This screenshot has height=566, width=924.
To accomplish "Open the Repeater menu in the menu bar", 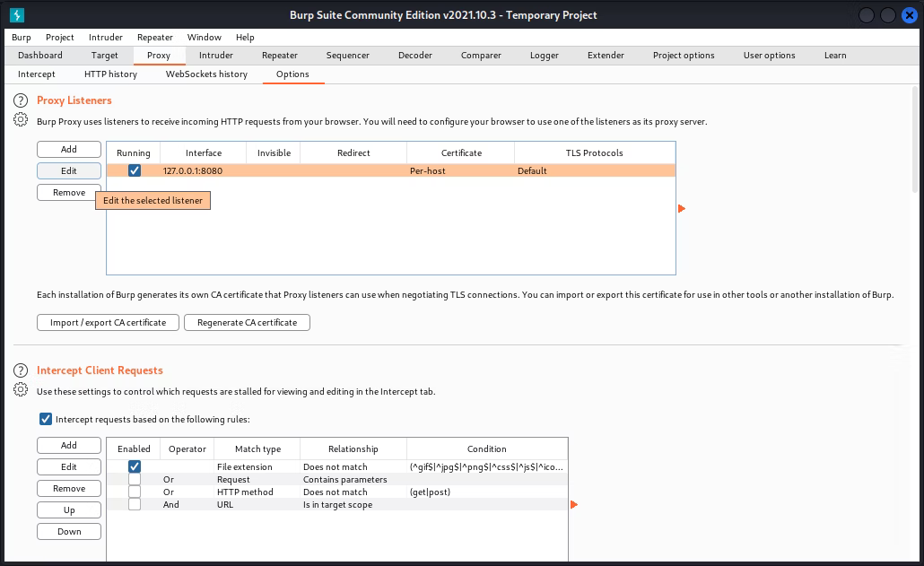I will tap(155, 37).
